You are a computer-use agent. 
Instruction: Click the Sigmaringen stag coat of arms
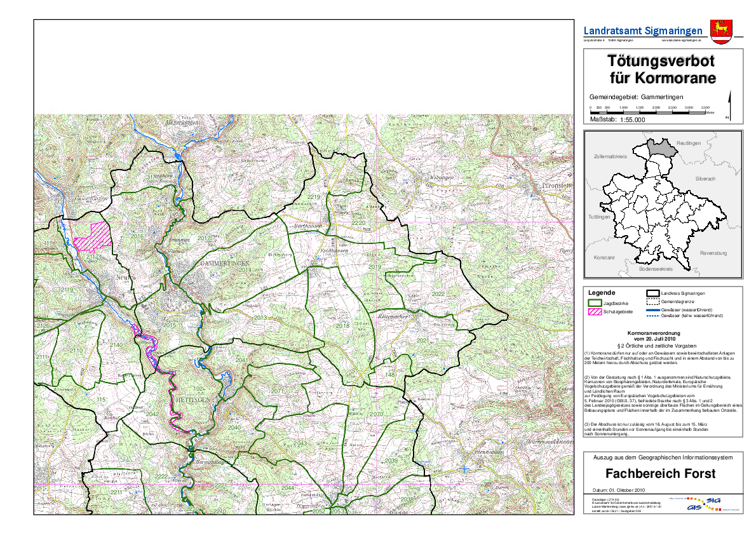[x=721, y=31]
